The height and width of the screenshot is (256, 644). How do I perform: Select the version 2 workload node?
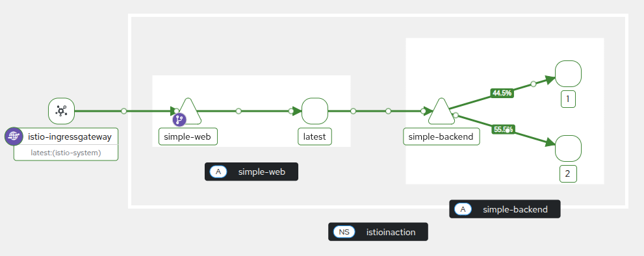coord(568,148)
